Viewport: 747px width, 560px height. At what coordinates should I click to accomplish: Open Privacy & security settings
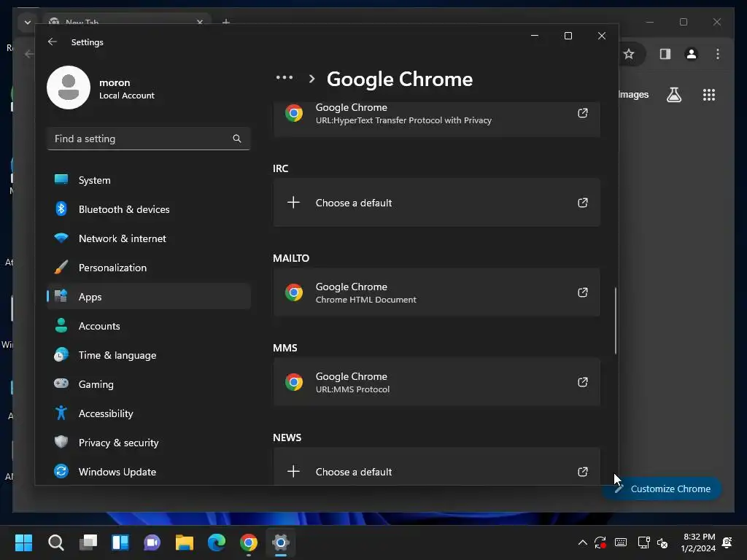(149, 443)
